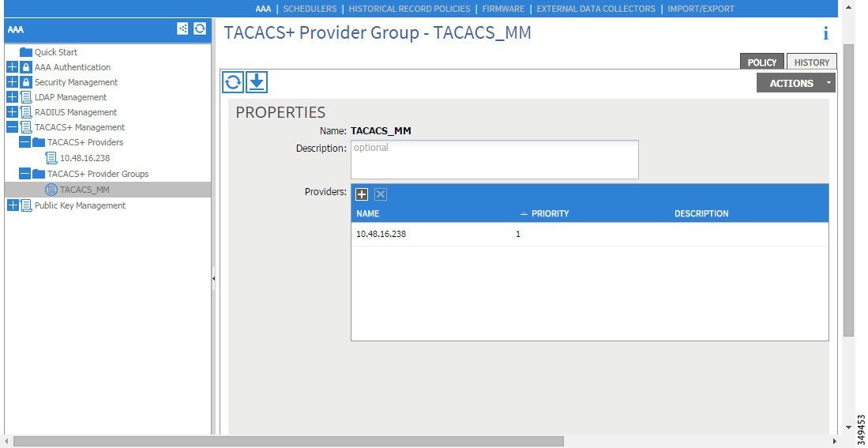Select Security Management in the tree

click(76, 82)
